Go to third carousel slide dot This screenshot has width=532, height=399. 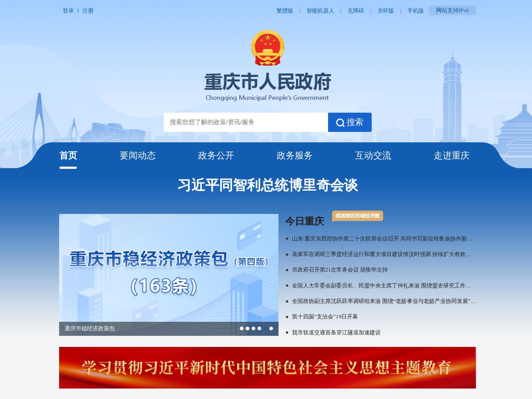[x=253, y=328]
